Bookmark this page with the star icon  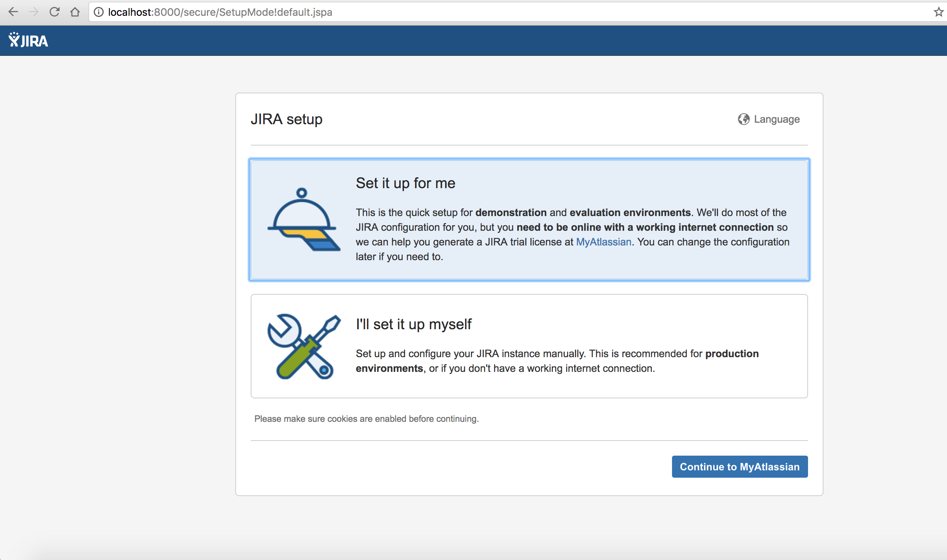(938, 12)
